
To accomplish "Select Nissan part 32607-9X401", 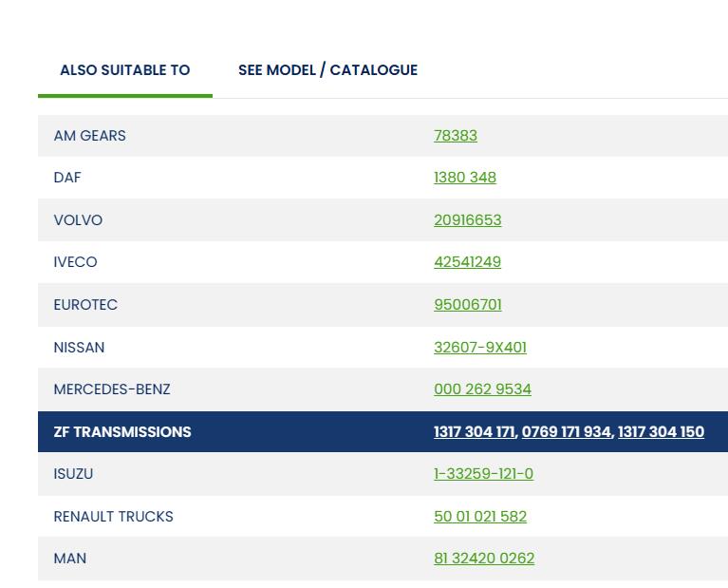I will coord(479,348).
